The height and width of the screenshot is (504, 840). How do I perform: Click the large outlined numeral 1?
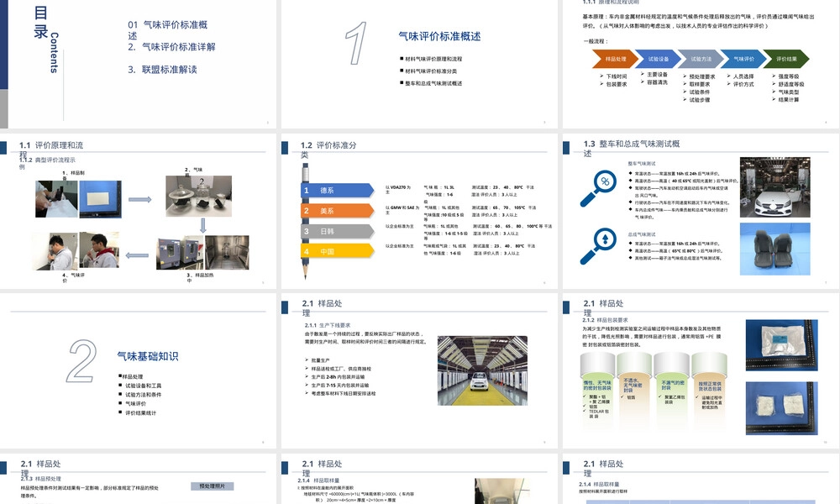click(355, 44)
